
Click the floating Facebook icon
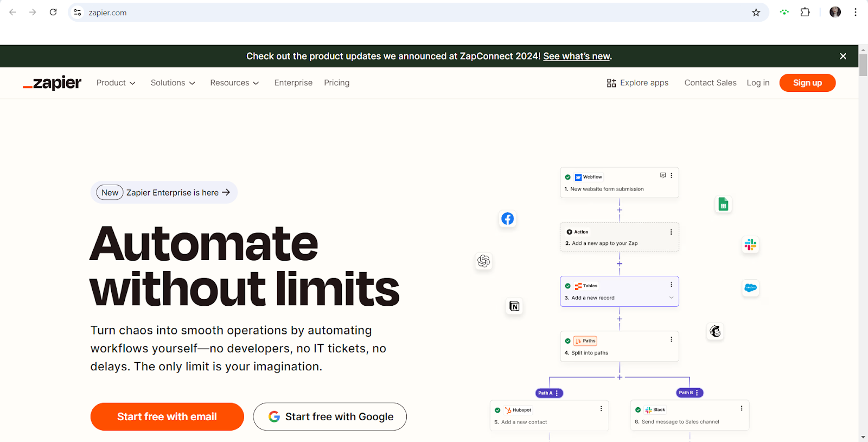507,218
